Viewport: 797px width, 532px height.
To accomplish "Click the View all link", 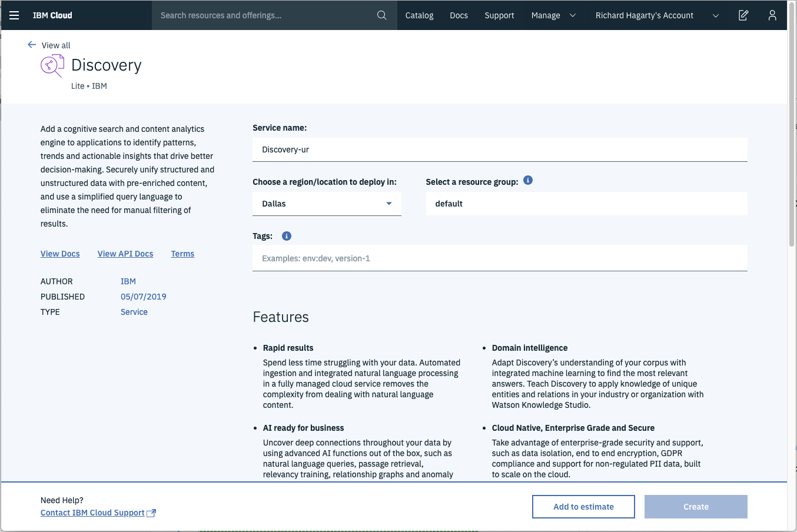I will (56, 45).
